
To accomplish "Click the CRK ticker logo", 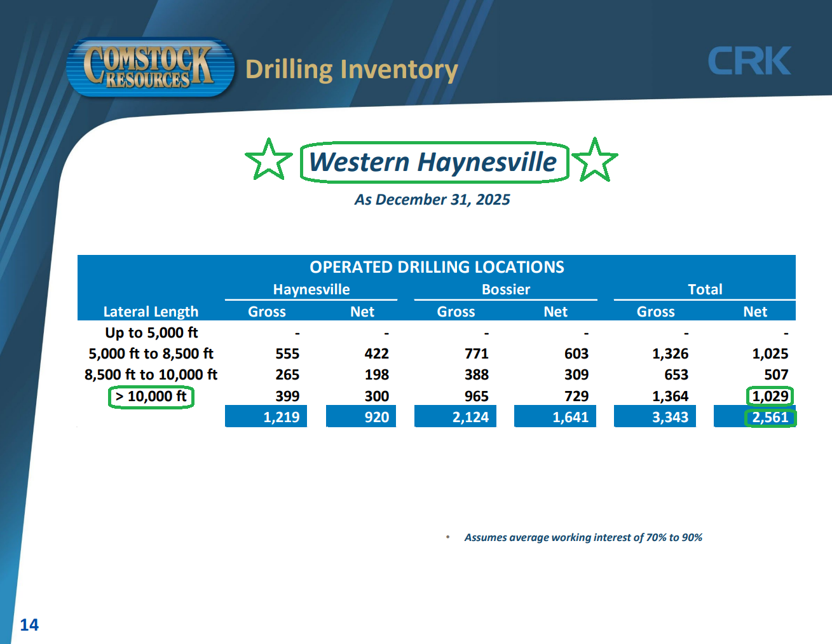I will [749, 61].
